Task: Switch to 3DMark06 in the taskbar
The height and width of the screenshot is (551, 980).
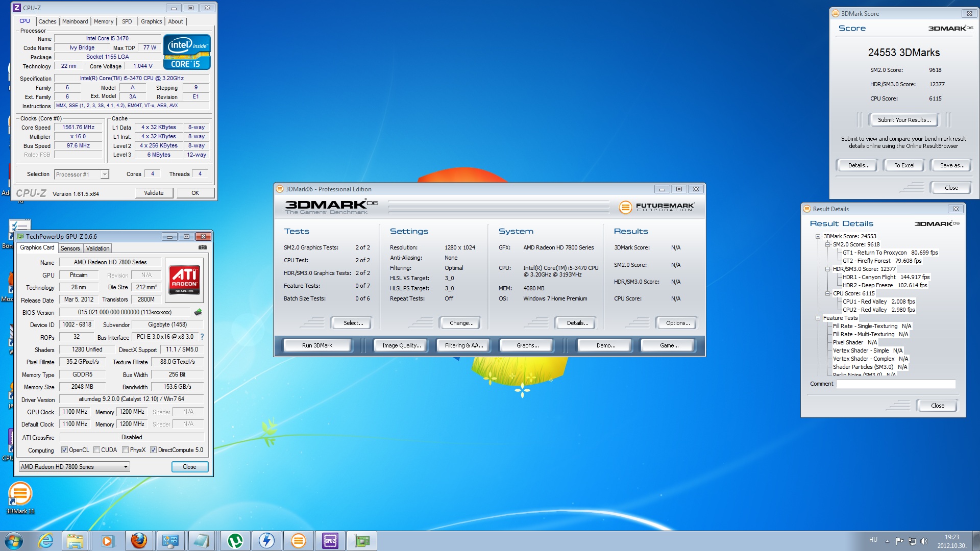Action: 299,541
